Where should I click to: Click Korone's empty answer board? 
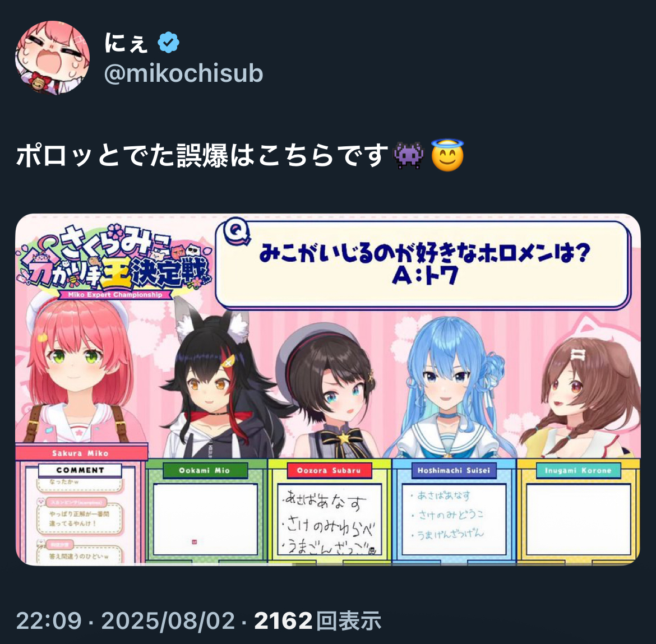point(578,520)
